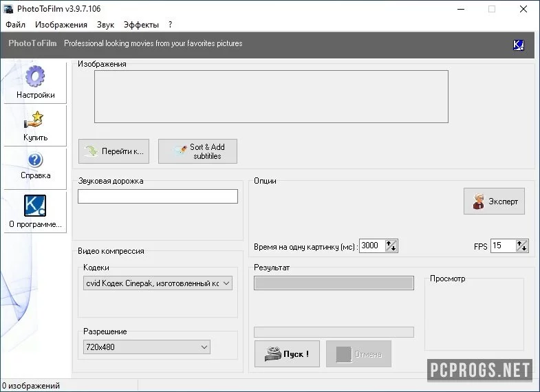The width and height of the screenshot is (540, 392).
Task: Click the K logo in header banner
Action: pos(518,45)
